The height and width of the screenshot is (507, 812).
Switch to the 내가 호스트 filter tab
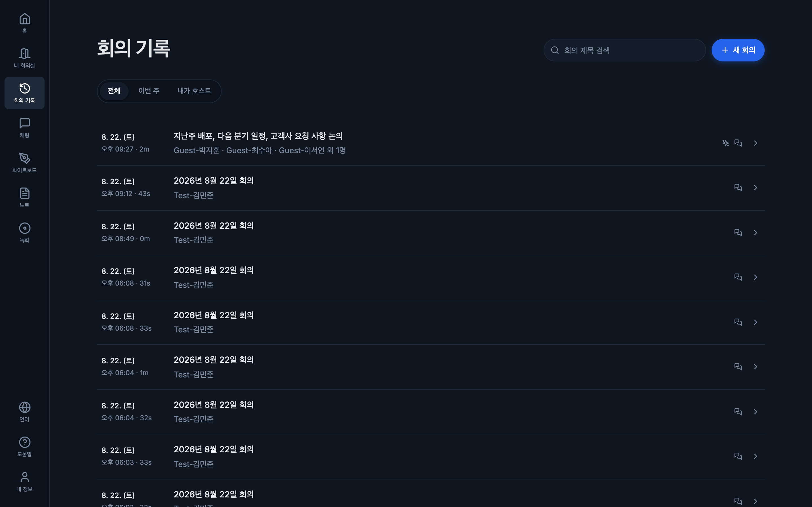pyautogui.click(x=194, y=91)
